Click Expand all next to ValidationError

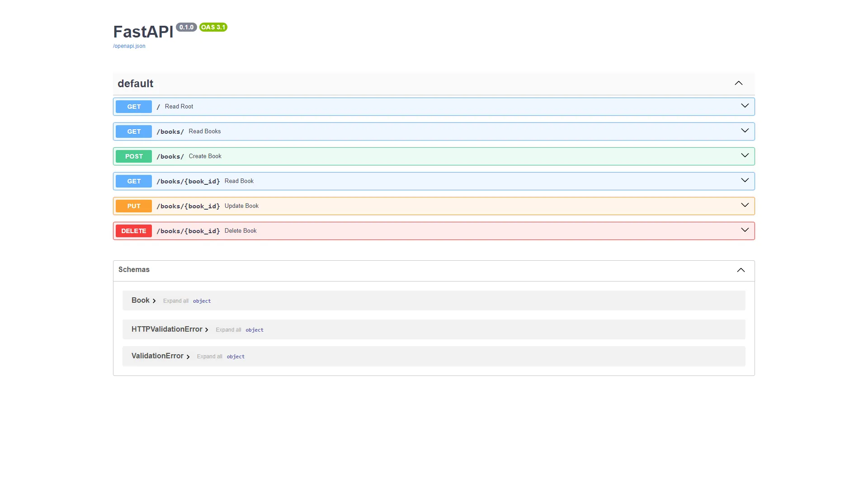pyautogui.click(x=209, y=357)
